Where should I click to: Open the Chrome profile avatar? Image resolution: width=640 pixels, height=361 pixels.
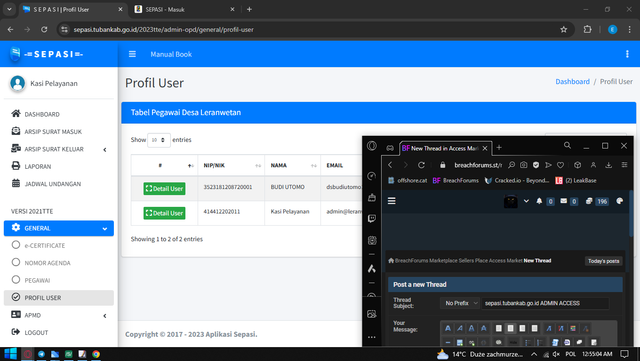pos(612,29)
